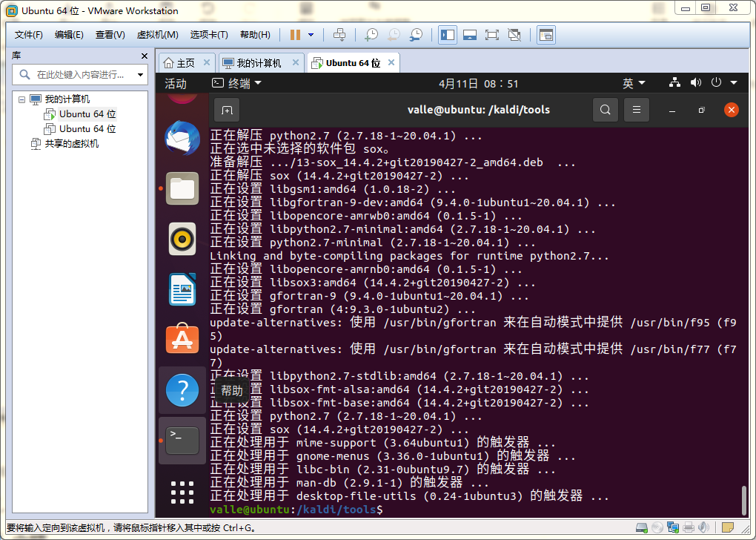Send Ctrl+Alt+Del to the virtual machine
Image resolution: width=756 pixels, height=540 pixels.
(x=339, y=35)
